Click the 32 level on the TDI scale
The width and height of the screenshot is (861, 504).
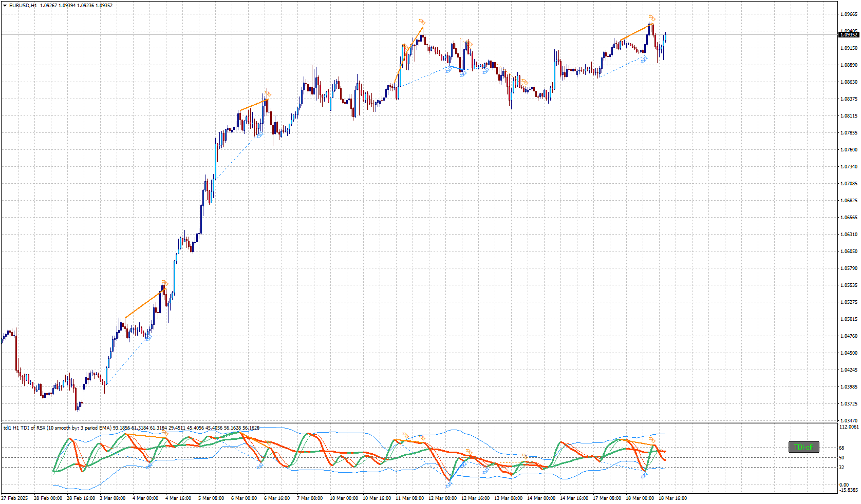841,468
